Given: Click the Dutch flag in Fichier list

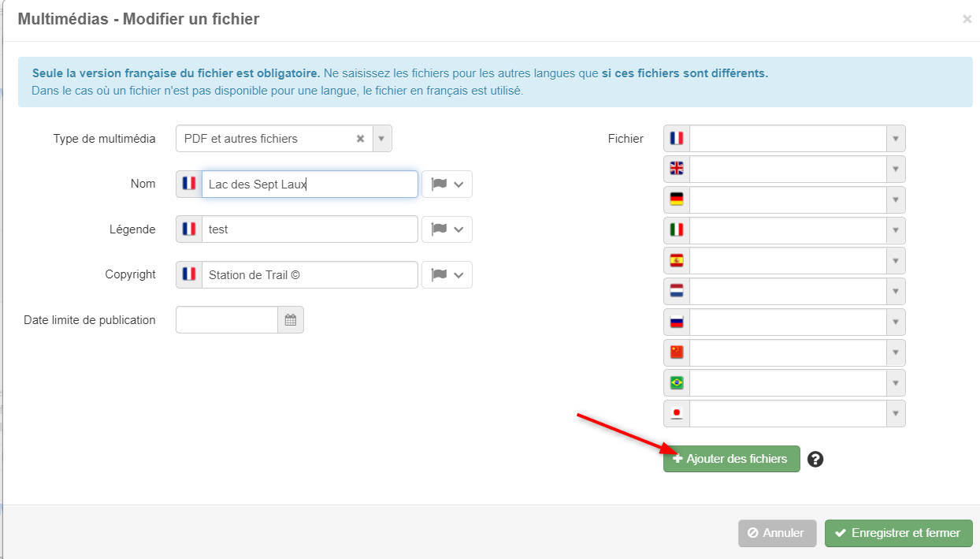Looking at the screenshot, I should click(x=677, y=291).
